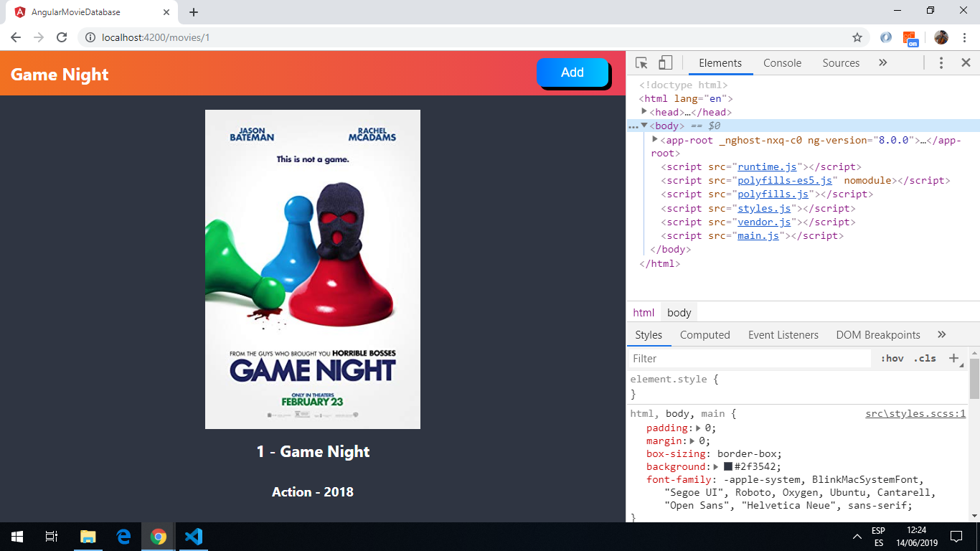Toggle the .cls element classes panel
Image resolution: width=980 pixels, height=551 pixels.
coord(925,358)
